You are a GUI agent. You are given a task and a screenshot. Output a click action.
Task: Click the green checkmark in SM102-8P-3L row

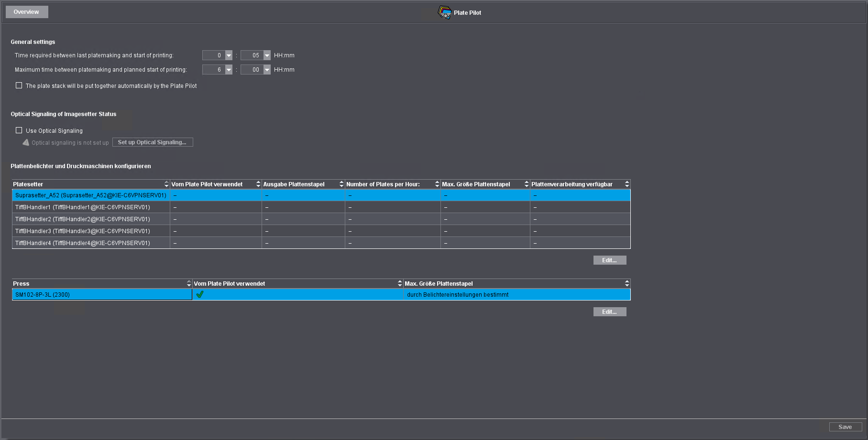click(x=200, y=295)
